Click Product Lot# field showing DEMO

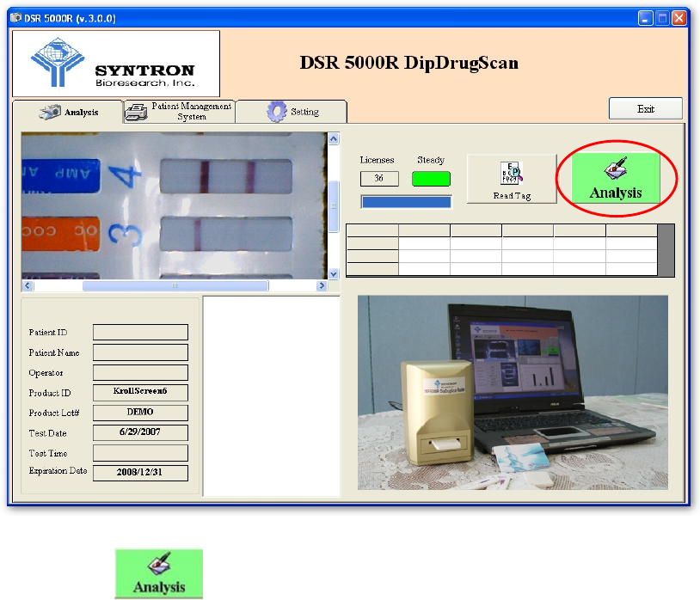click(141, 413)
